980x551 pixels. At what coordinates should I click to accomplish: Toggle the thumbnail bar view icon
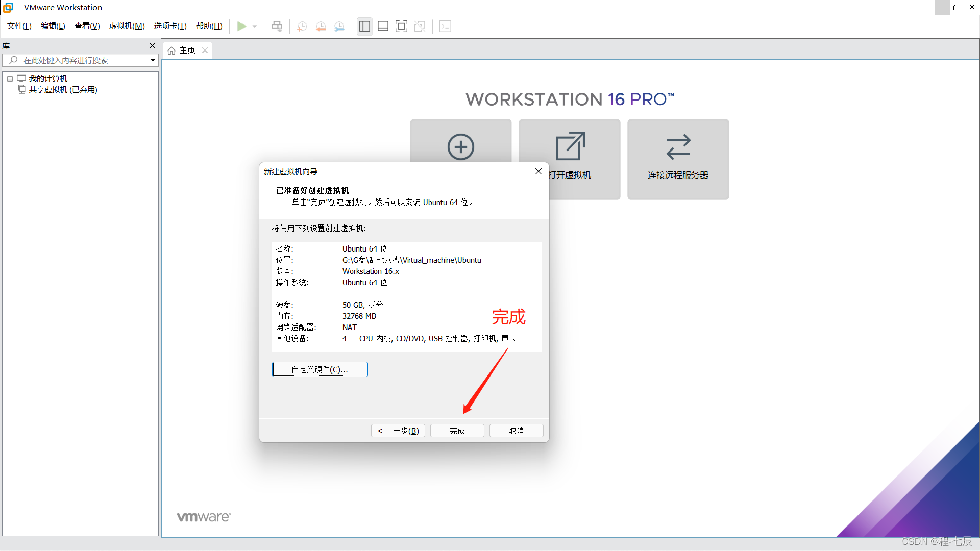[383, 26]
